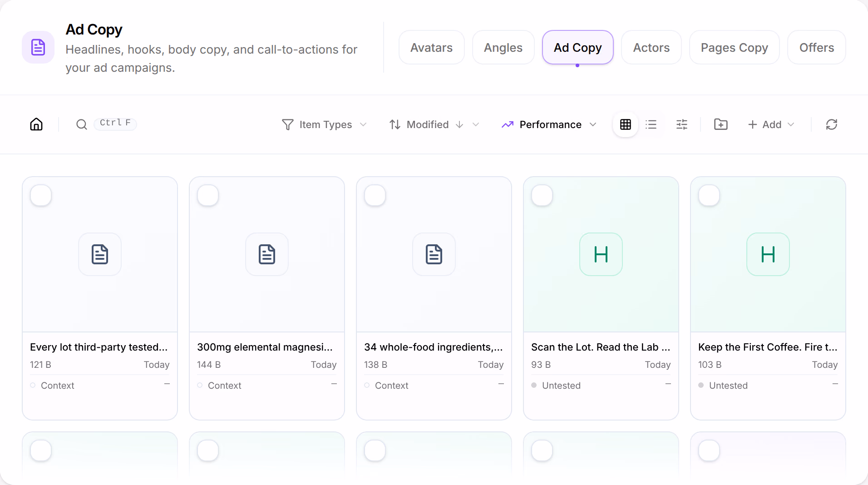Open the Modified sort options chevron
This screenshot has height=485, width=868.
(476, 124)
